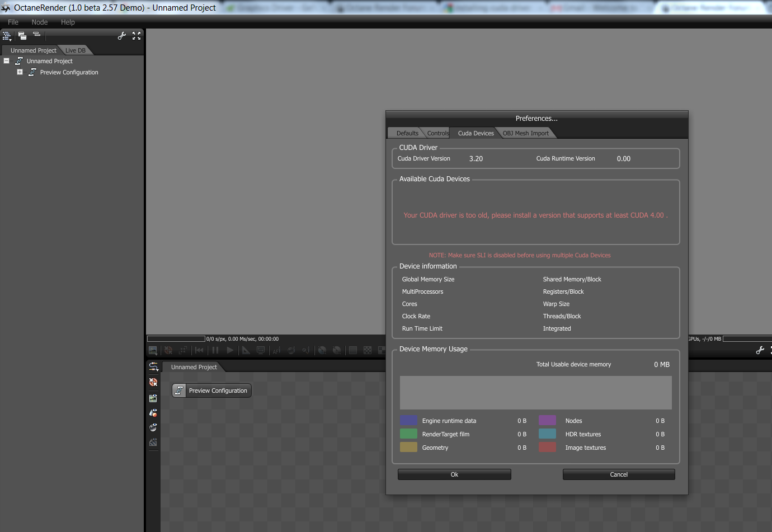Toggle the cone-and-ball preview eye icon
The image size is (772, 532).
tap(153, 413)
